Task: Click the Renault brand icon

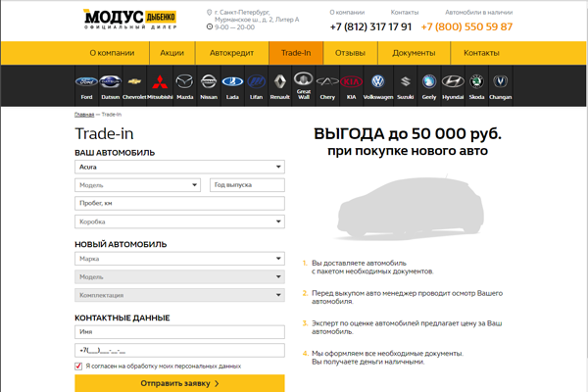Action: coord(279,84)
